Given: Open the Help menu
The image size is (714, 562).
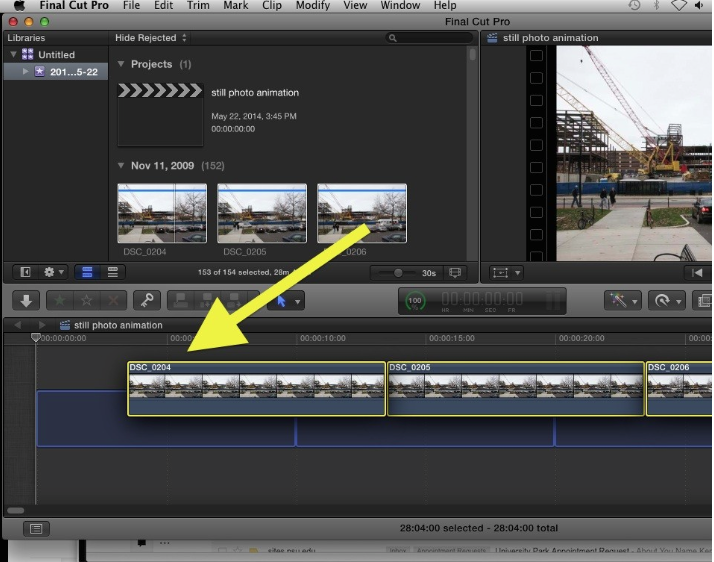Looking at the screenshot, I should click(445, 5).
